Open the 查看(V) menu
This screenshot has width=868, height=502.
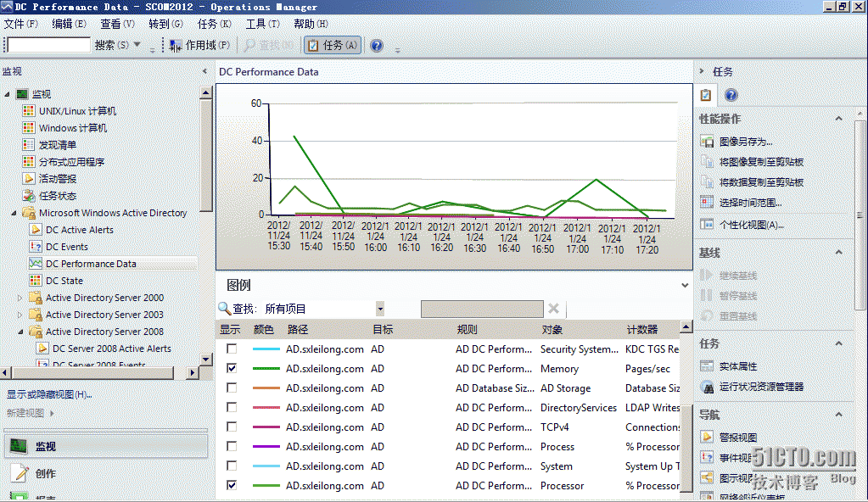tap(117, 24)
